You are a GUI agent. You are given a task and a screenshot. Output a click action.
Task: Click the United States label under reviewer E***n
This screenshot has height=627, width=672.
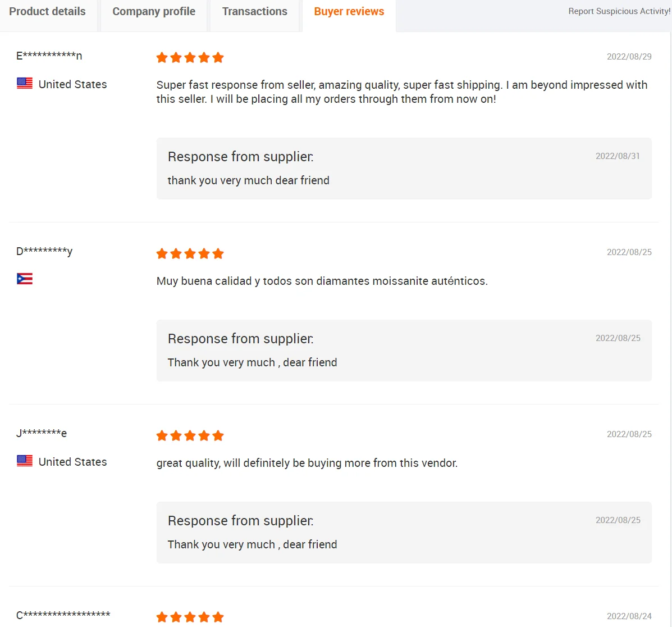(x=72, y=84)
